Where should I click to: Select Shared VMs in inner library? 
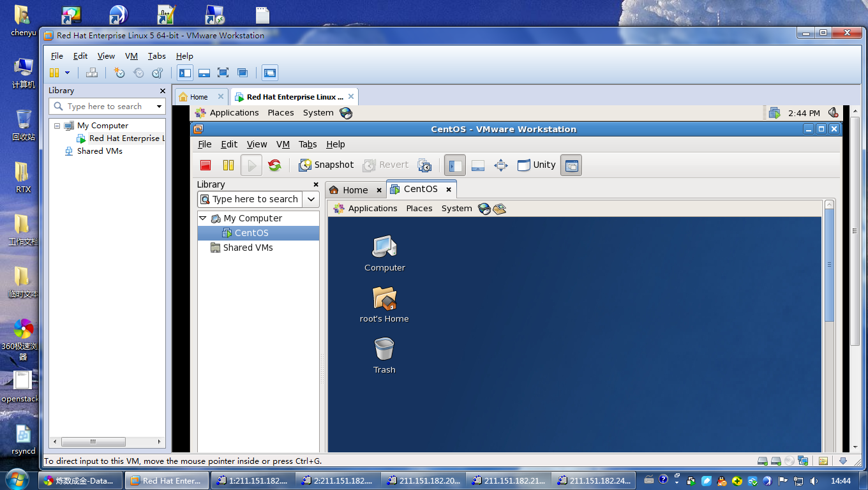241,248
